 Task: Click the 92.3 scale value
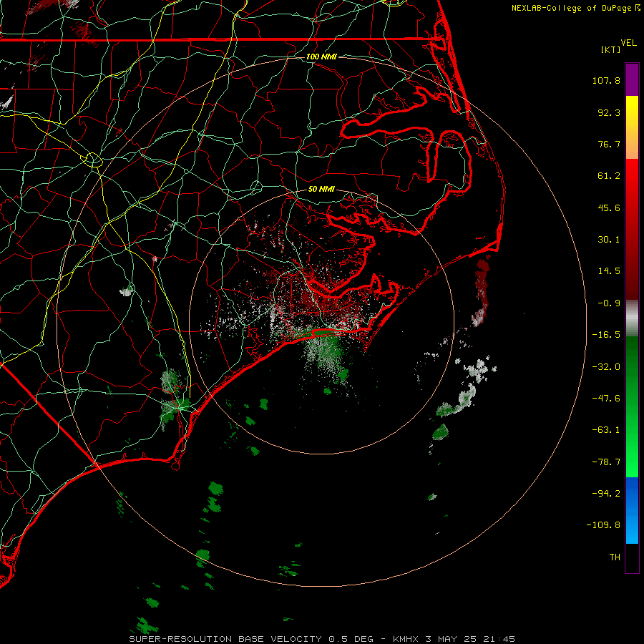(x=609, y=112)
